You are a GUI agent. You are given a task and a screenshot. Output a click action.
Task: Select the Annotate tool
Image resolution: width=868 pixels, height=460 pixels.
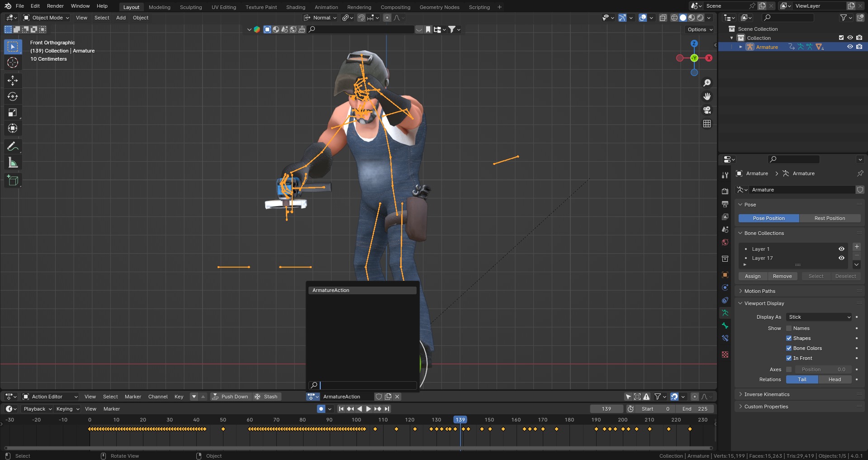tap(13, 146)
